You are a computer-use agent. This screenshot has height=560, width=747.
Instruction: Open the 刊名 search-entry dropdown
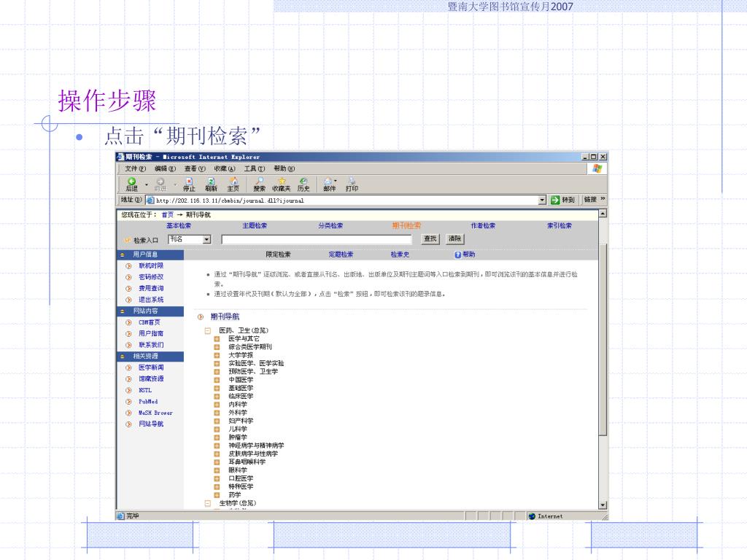(x=206, y=239)
